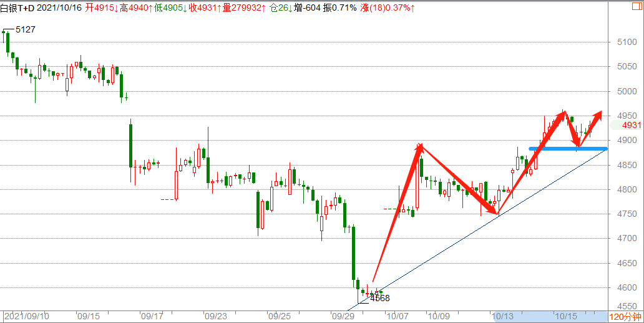Click the 仓26 position value
This screenshot has height=323, width=644.
(281, 7)
